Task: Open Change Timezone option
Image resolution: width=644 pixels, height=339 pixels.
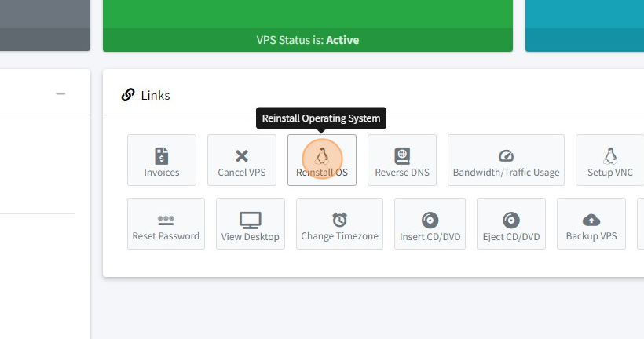Action: click(339, 224)
